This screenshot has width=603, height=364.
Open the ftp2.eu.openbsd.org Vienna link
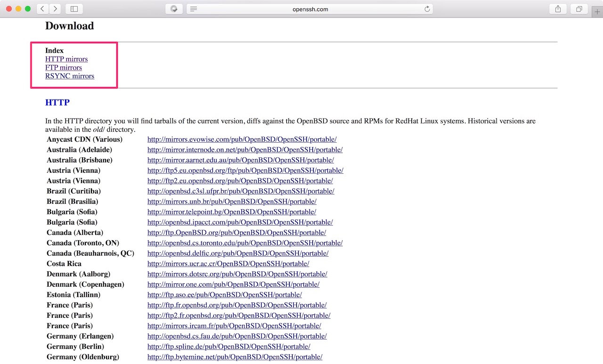(x=240, y=181)
